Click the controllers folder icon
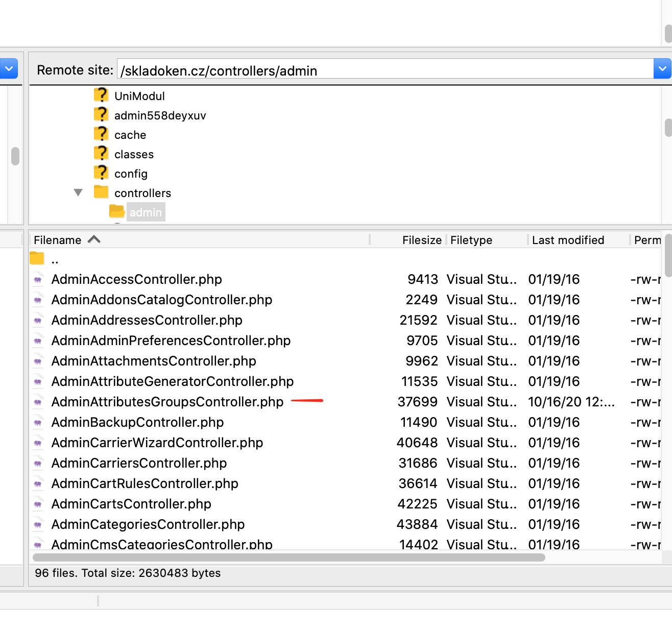The height and width of the screenshot is (632, 672). pos(101,192)
